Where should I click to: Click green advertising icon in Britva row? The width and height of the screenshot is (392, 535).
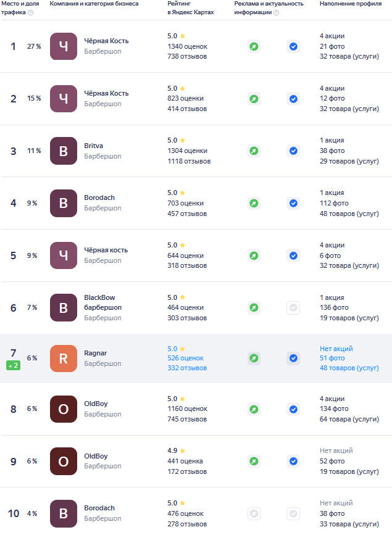click(254, 151)
